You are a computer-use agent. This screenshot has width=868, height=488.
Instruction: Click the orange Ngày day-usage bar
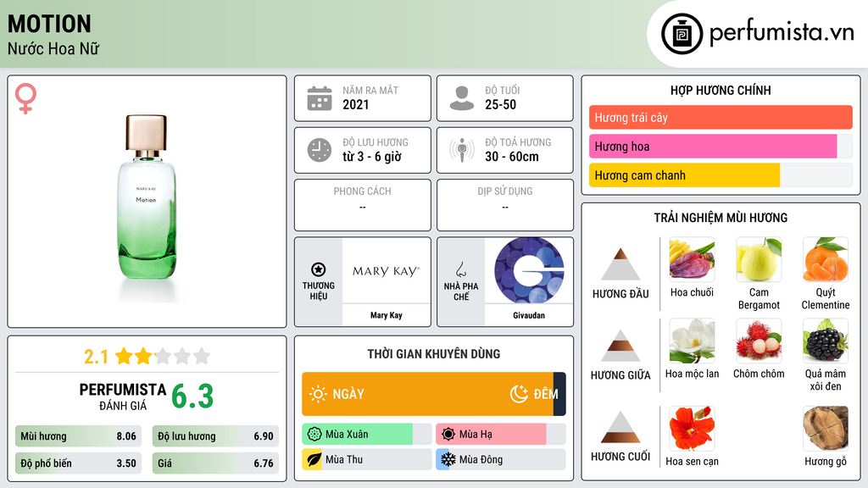click(427, 394)
